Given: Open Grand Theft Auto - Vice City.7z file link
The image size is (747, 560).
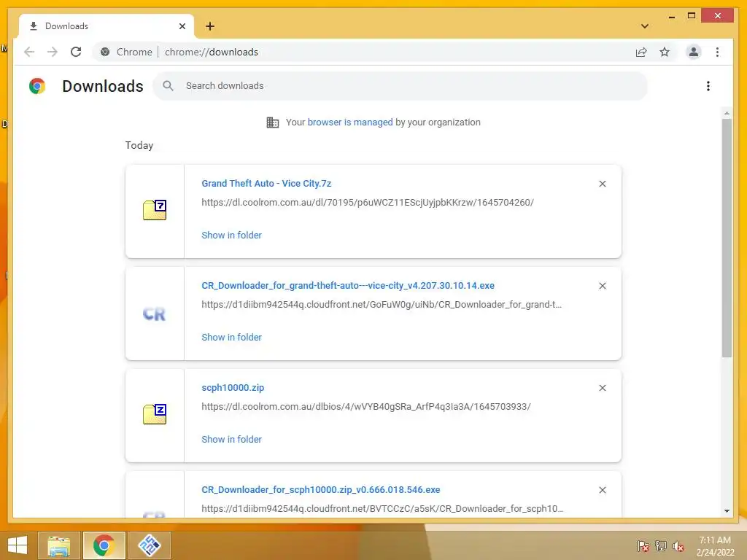Looking at the screenshot, I should 266,183.
